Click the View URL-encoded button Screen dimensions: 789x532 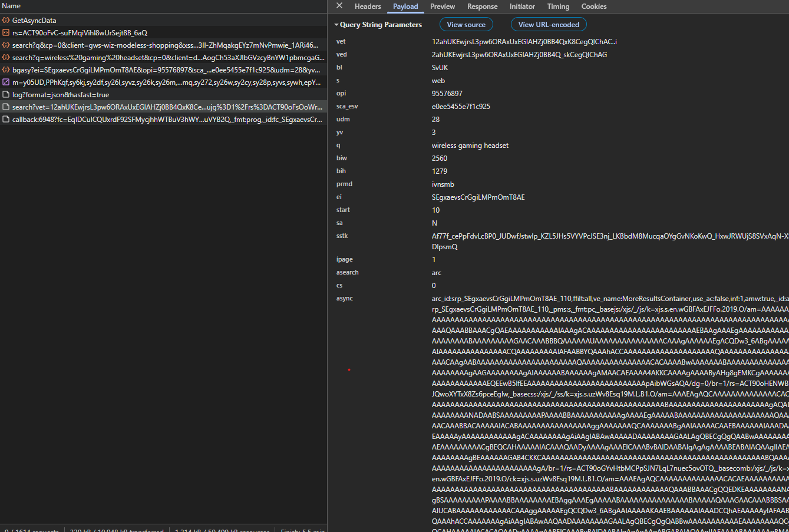549,24
